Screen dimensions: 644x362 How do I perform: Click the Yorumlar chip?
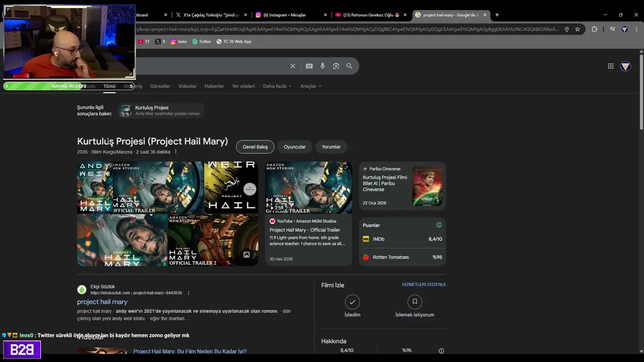pos(331,147)
